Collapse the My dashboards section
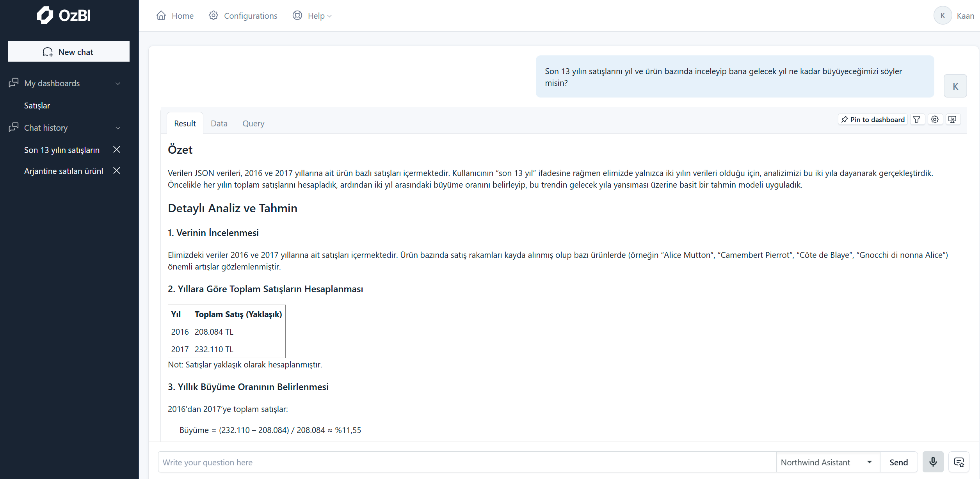980x479 pixels. pos(118,83)
